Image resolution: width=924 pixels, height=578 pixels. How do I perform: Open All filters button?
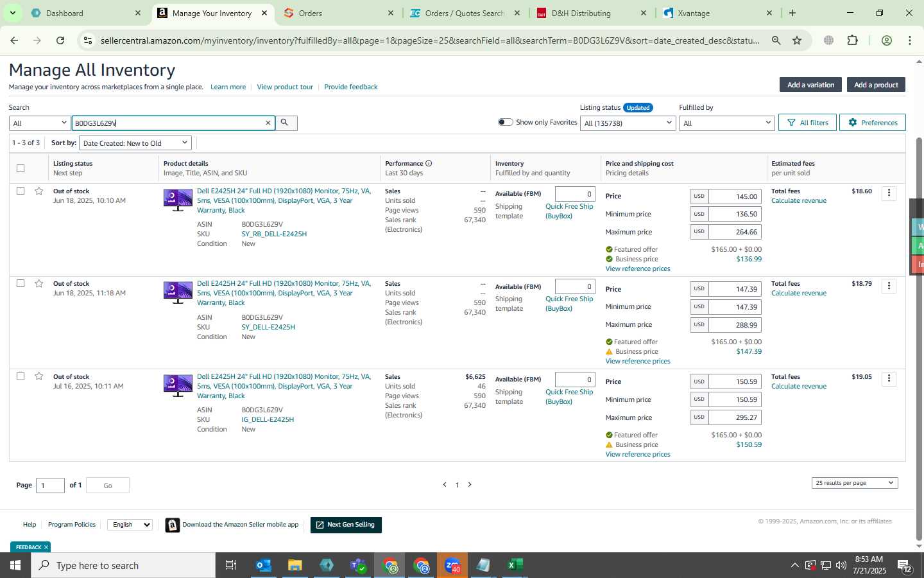pyautogui.click(x=807, y=123)
